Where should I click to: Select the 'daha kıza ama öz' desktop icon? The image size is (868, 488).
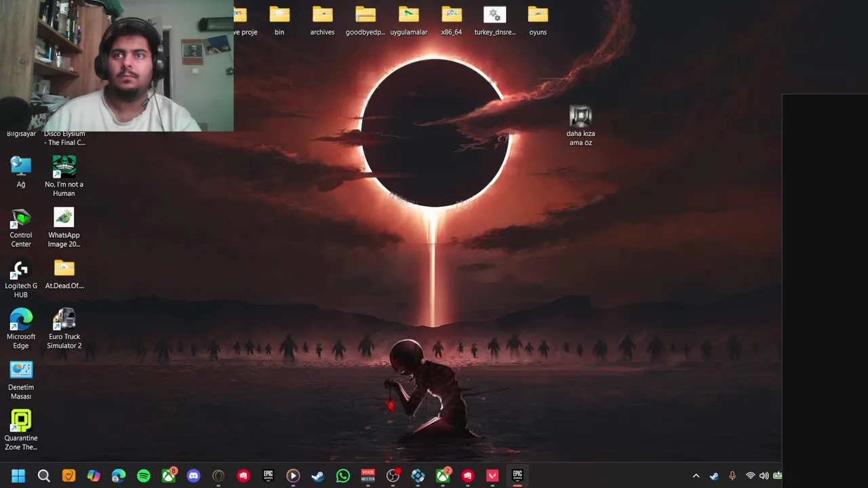580,126
